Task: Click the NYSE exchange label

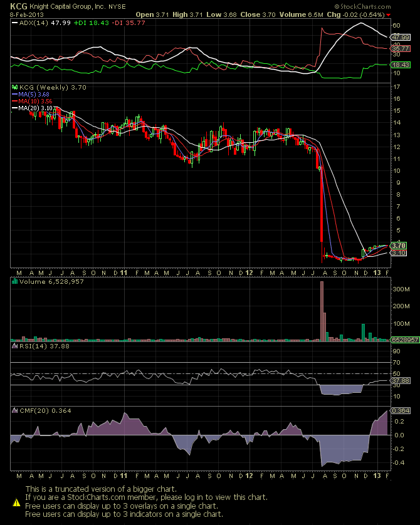Action: click(x=117, y=7)
